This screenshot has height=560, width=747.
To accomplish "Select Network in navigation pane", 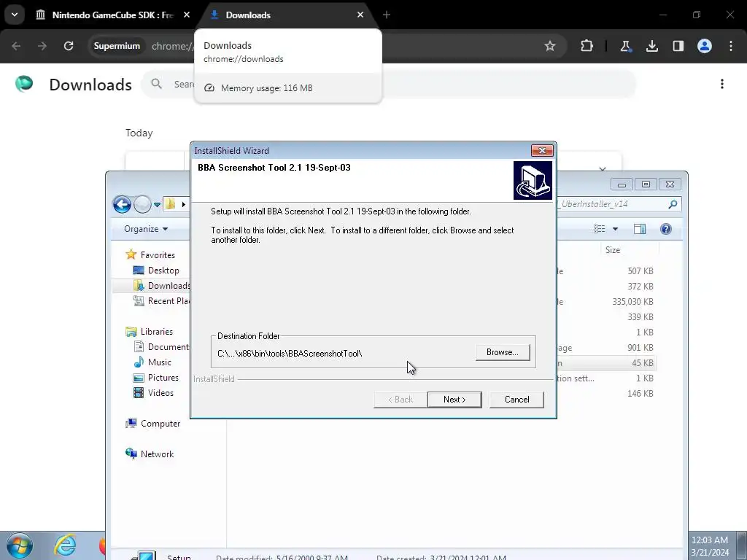I will (158, 454).
